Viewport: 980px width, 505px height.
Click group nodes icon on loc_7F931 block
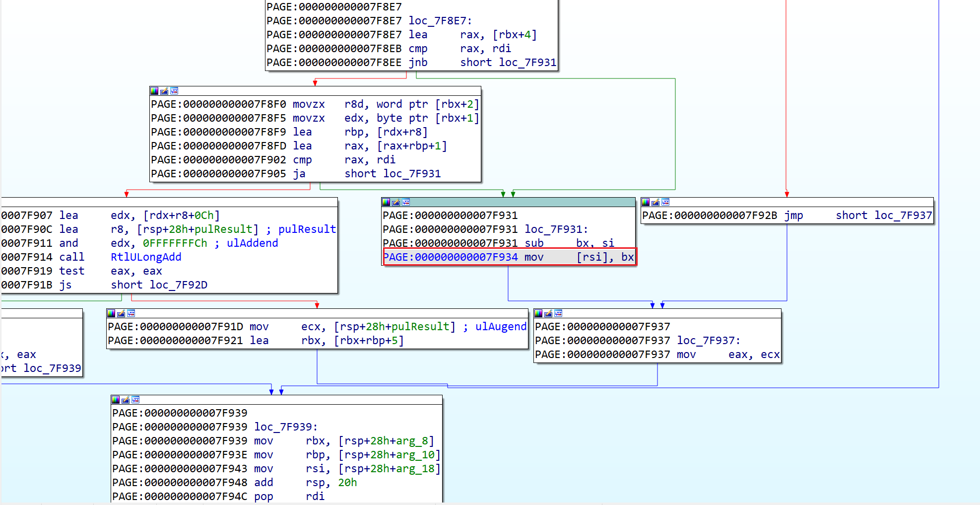pos(406,202)
